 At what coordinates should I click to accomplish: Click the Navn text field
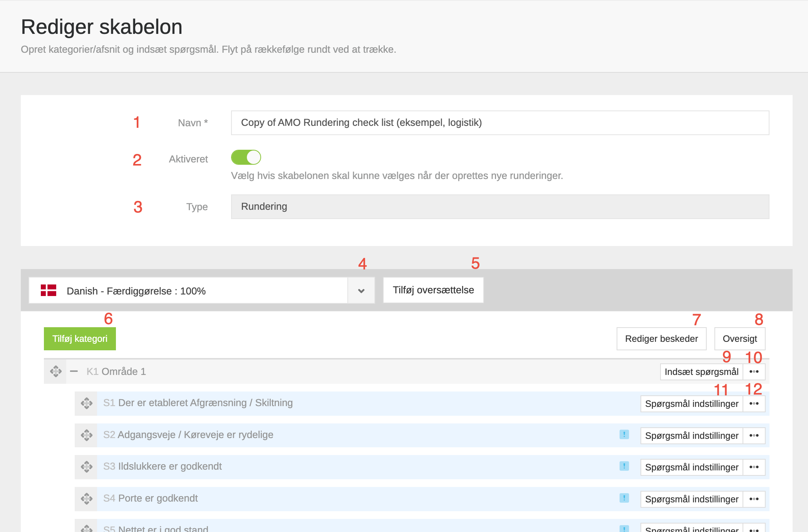tap(500, 123)
